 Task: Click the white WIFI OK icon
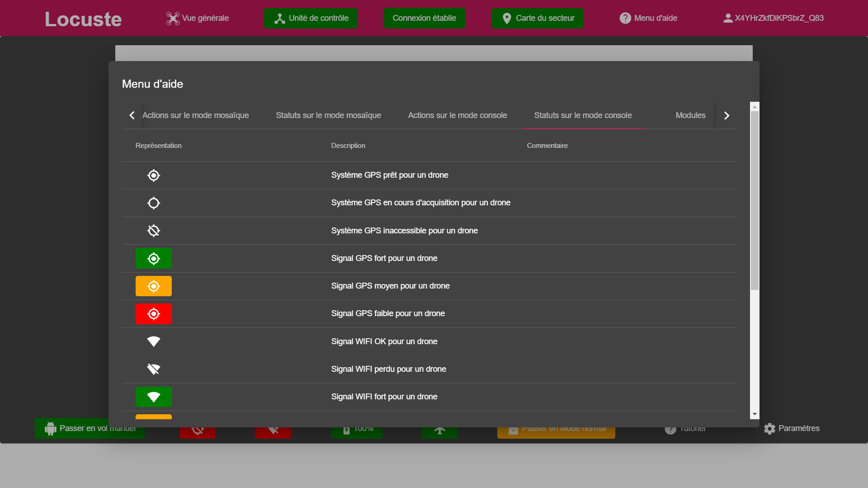point(154,341)
